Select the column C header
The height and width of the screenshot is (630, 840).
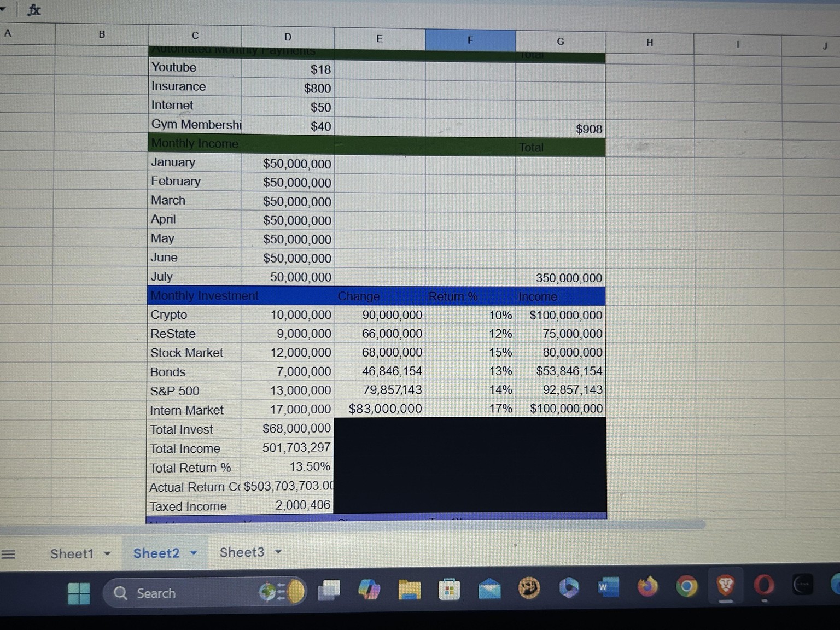point(195,36)
